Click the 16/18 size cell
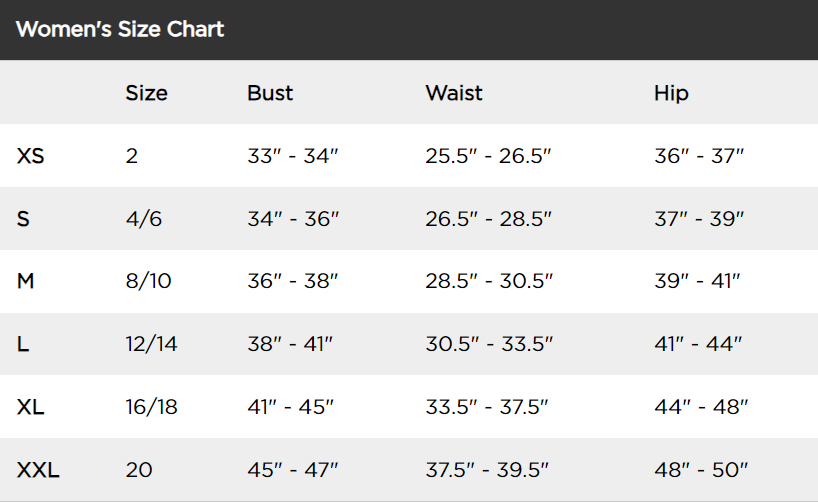The height and width of the screenshot is (502, 818). 151,407
